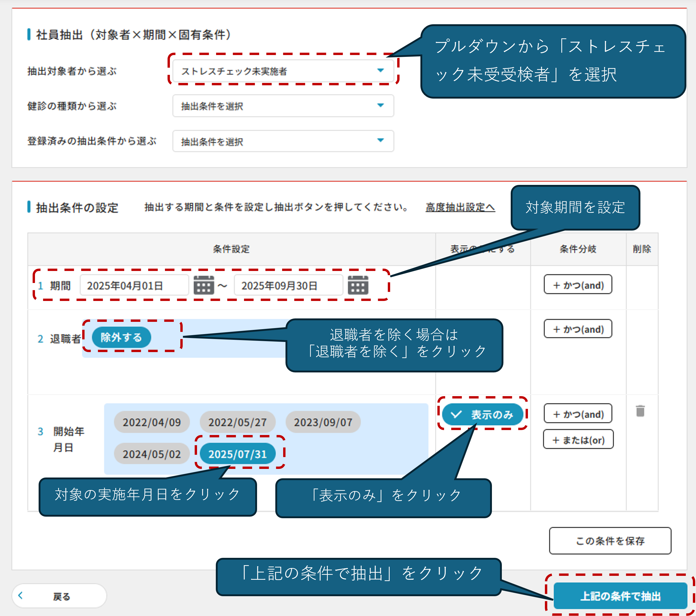
Task: Select the 2022/04/09 date chip
Action: pos(152,422)
